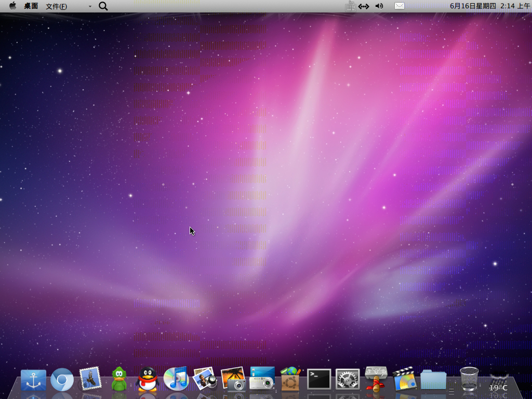Launch the joystick with red ribbon icon
The height and width of the screenshot is (399, 532).
[x=376, y=379]
